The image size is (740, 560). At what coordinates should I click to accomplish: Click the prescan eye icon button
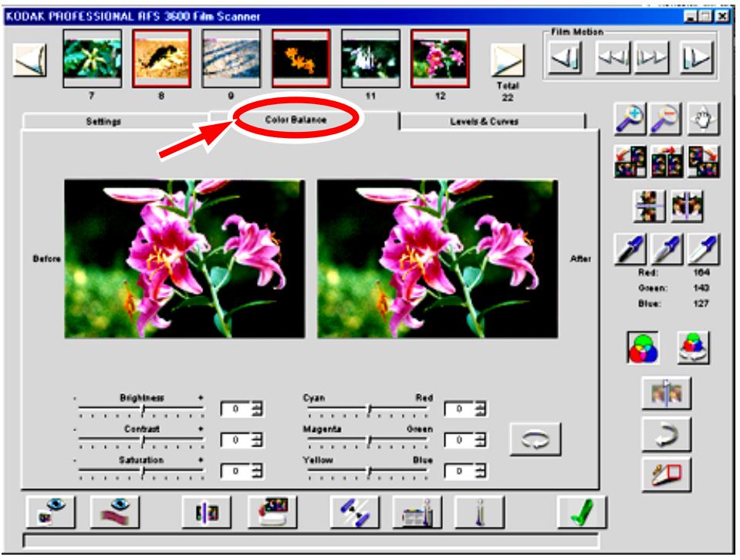(x=50, y=512)
